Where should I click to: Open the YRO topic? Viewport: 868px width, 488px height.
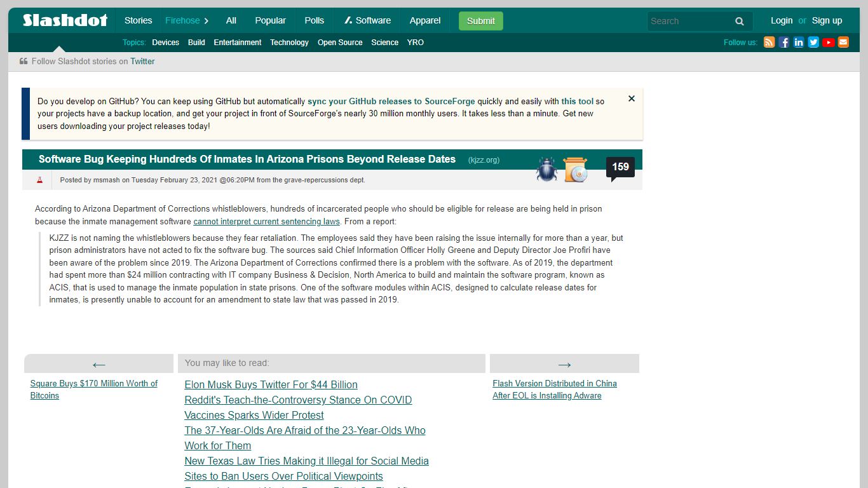pos(416,43)
